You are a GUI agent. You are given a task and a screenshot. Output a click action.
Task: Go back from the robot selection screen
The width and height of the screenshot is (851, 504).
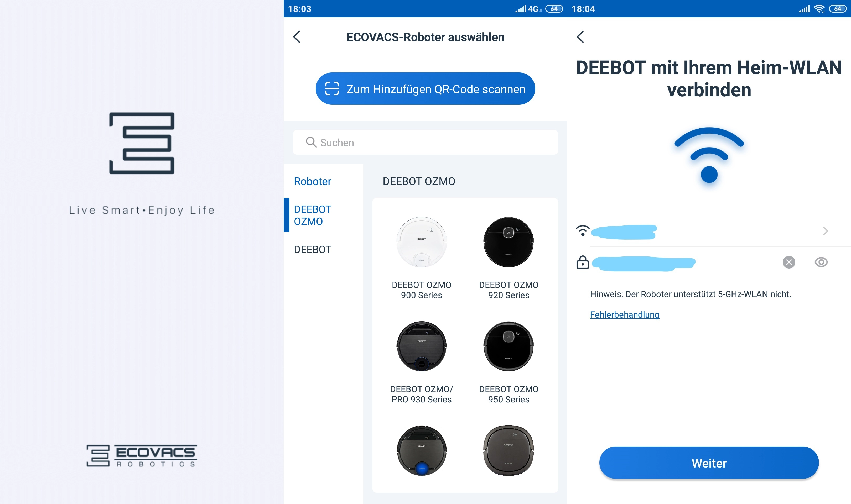coord(297,37)
